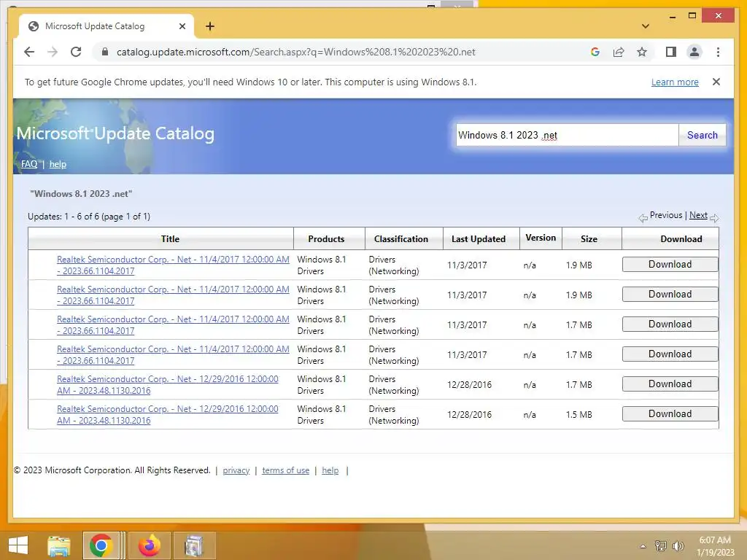This screenshot has height=560, width=747.
Task: Open the Learn more link
Action: coord(675,82)
